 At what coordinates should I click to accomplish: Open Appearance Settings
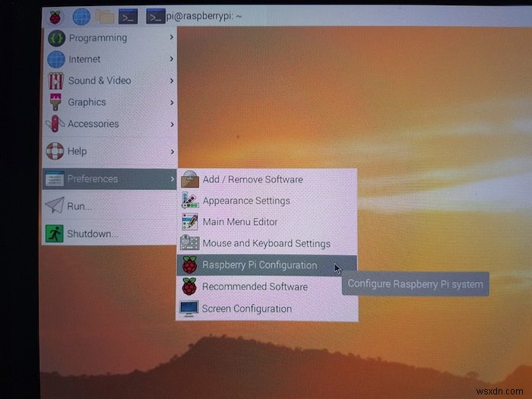pyautogui.click(x=267, y=201)
